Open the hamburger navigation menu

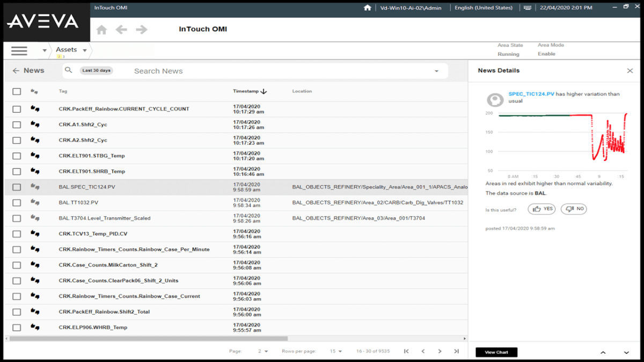tap(19, 50)
